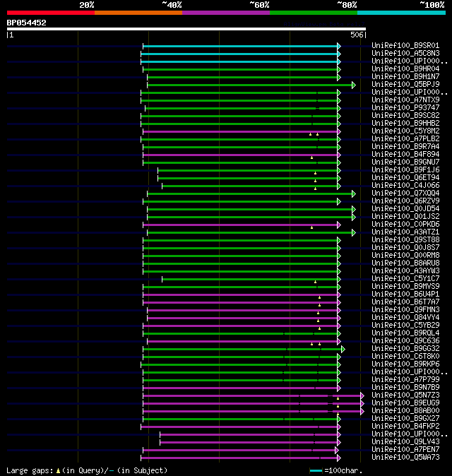
Task: Select the UniRef100_B9H1N7 label
Action: point(405,77)
